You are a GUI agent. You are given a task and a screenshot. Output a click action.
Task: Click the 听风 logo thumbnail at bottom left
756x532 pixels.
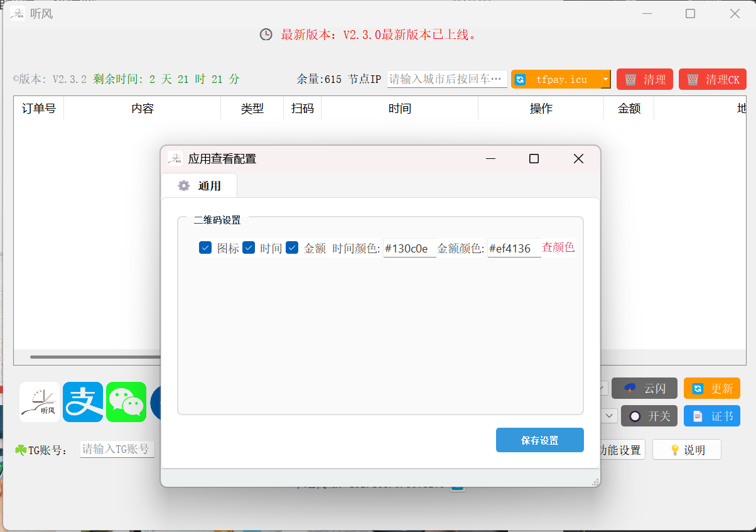40,402
